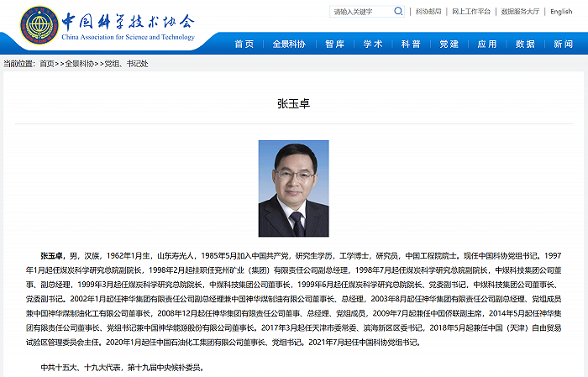The width and height of the screenshot is (588, 377).
Task: Go to the 首页 navigation tab
Action: 244,44
